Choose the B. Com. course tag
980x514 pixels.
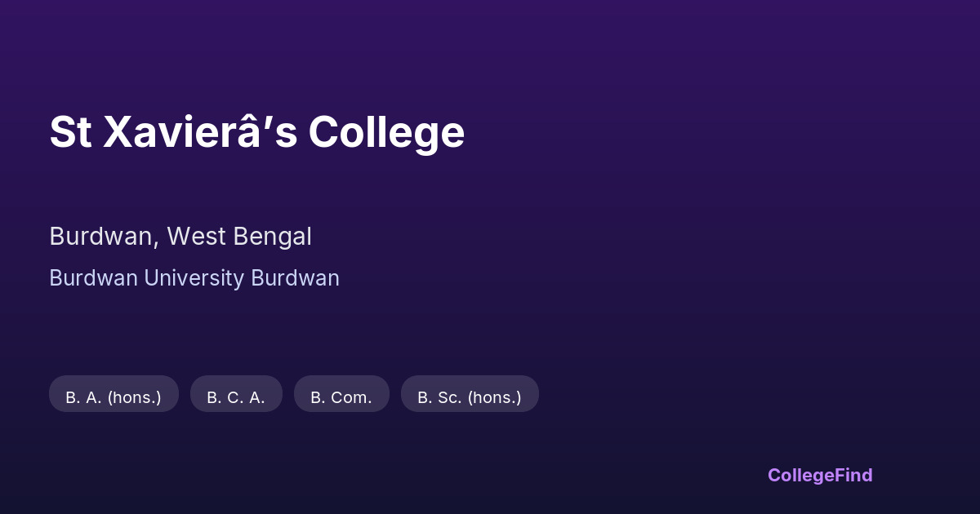341,397
